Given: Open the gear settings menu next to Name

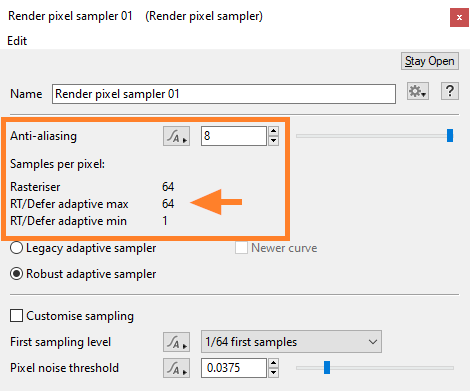Looking at the screenshot, I should point(418,91).
